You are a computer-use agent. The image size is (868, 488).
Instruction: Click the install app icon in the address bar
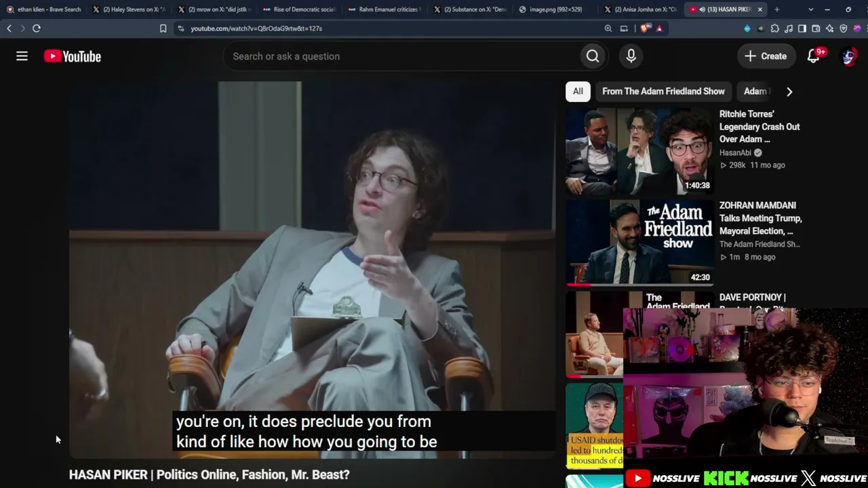[x=624, y=28]
